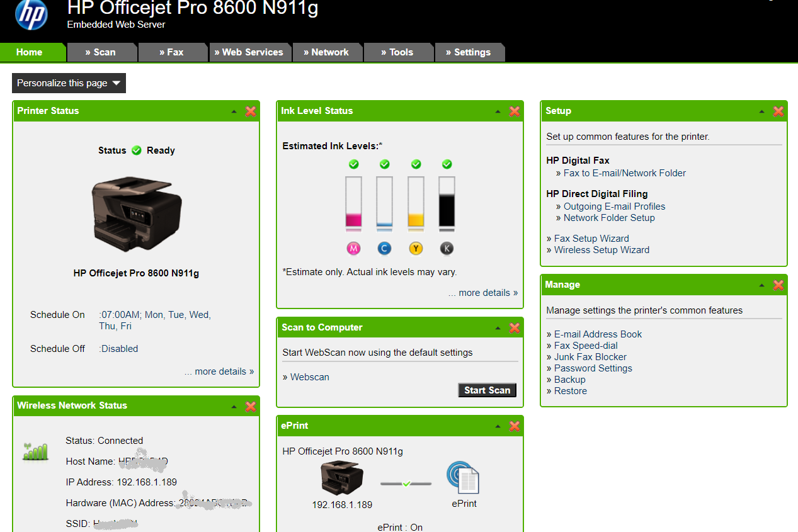The height and width of the screenshot is (532, 798).
Task: Open the Password Settings link
Action: [x=593, y=368]
